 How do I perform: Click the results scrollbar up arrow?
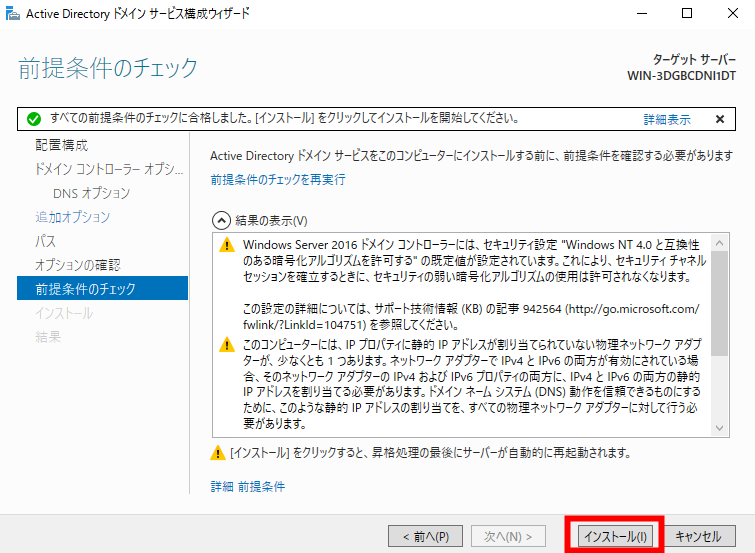(719, 243)
